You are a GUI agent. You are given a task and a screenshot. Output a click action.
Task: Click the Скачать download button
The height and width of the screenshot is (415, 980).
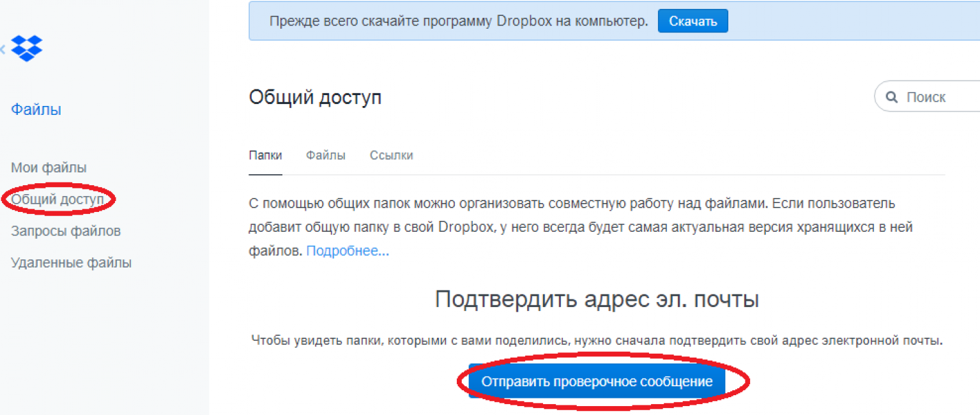693,21
